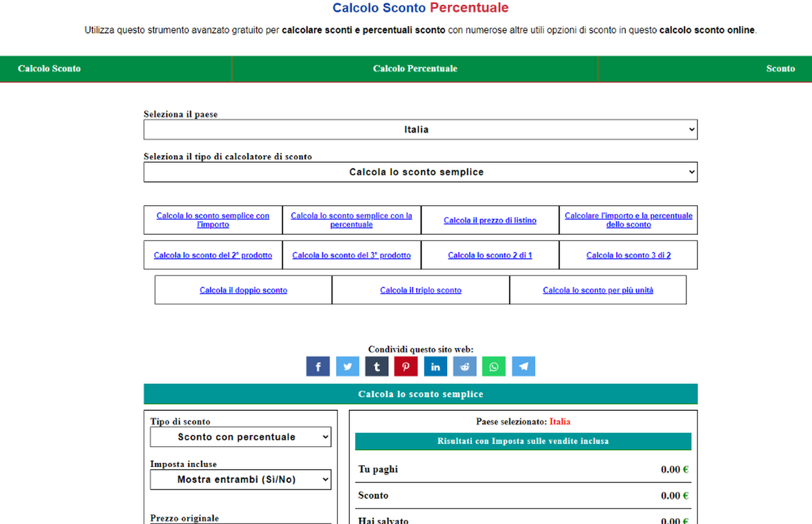Open the Calcolo Percentuale menu item
Image resolution: width=812 pixels, height=524 pixels.
(415, 69)
